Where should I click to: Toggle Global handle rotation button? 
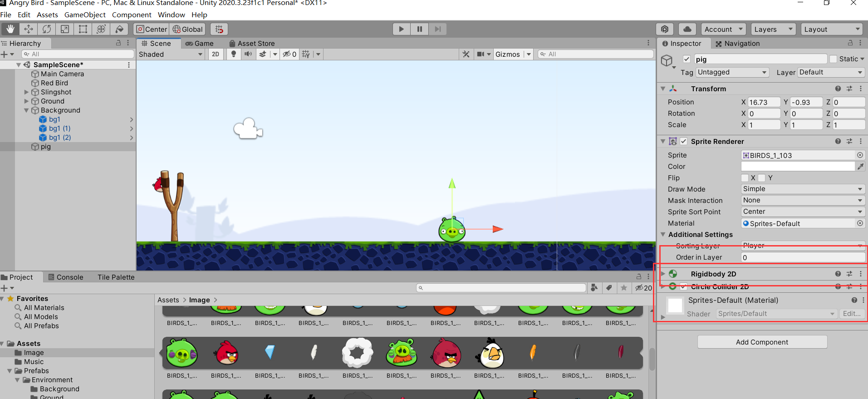[187, 29]
